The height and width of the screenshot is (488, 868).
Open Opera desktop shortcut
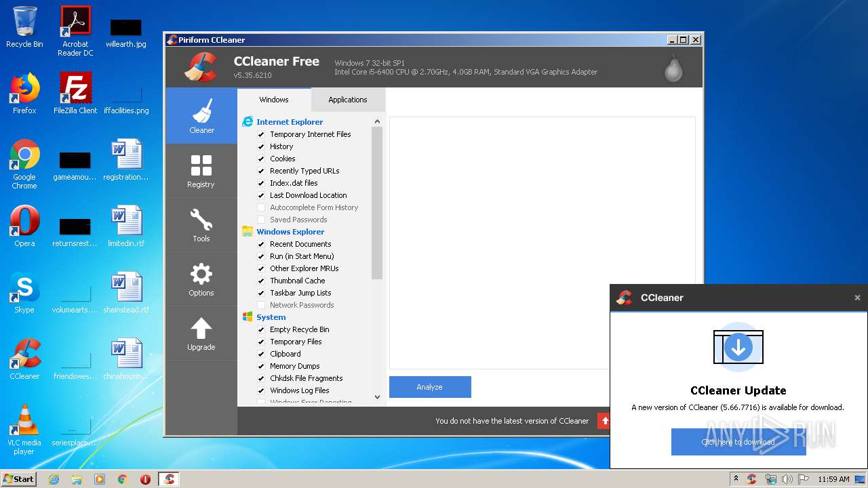pyautogui.click(x=24, y=226)
